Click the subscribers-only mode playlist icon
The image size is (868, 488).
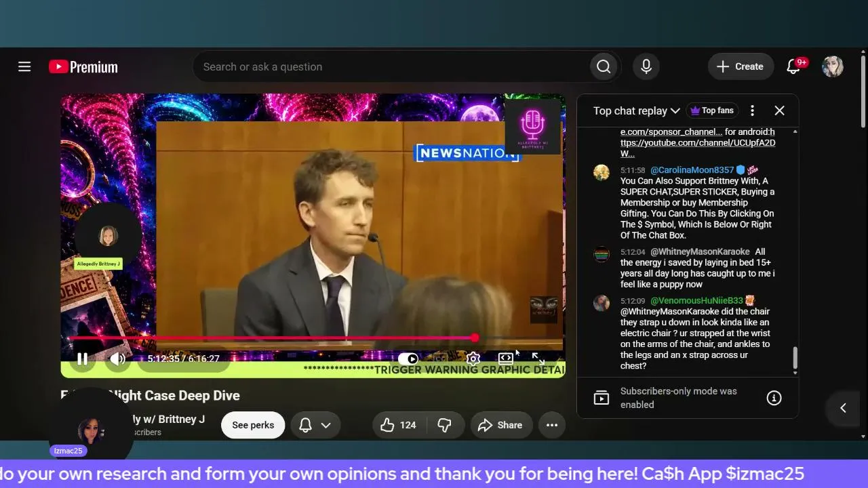pos(601,398)
